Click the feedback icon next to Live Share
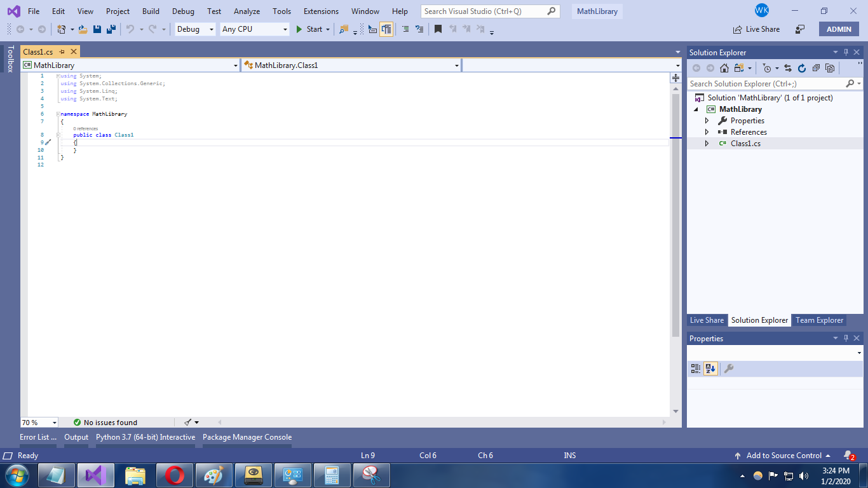 (801, 29)
